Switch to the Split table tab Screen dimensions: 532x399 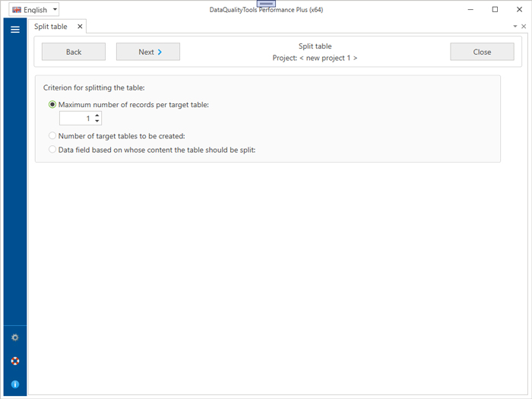click(x=50, y=27)
